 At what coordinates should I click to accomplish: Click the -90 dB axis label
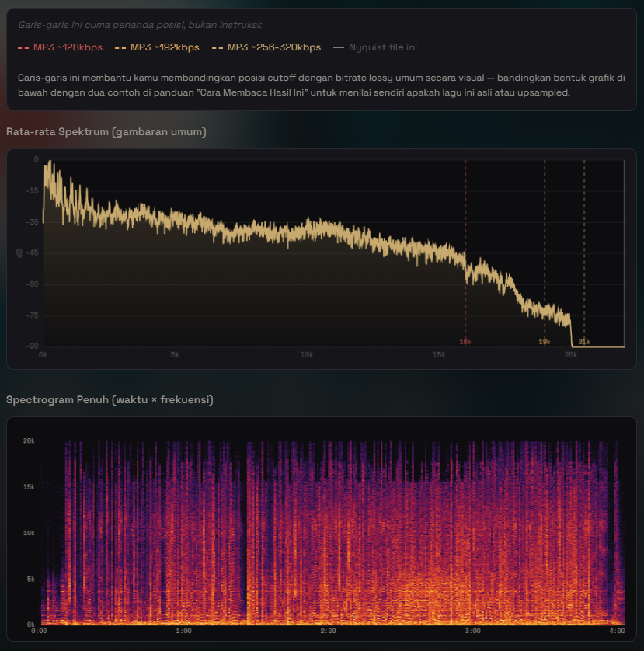tap(32, 346)
